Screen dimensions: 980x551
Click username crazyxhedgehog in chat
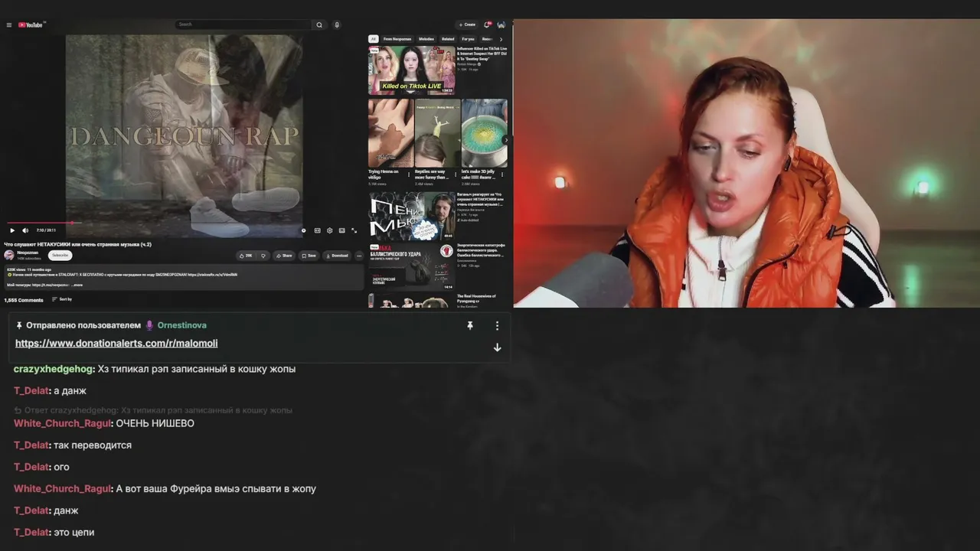point(54,369)
